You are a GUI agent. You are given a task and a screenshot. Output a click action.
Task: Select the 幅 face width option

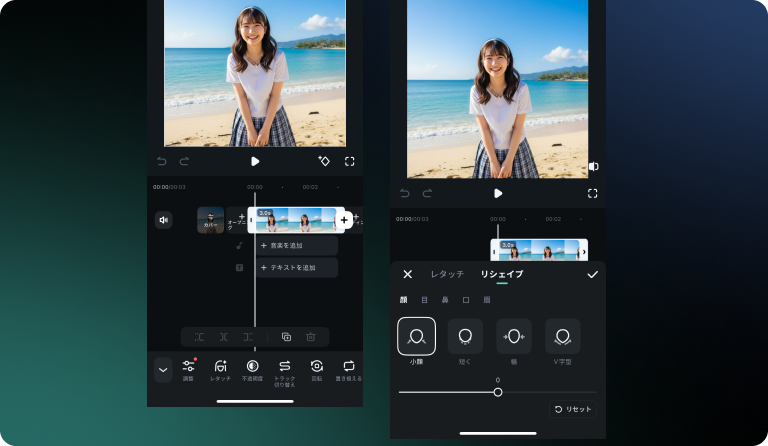pos(514,337)
